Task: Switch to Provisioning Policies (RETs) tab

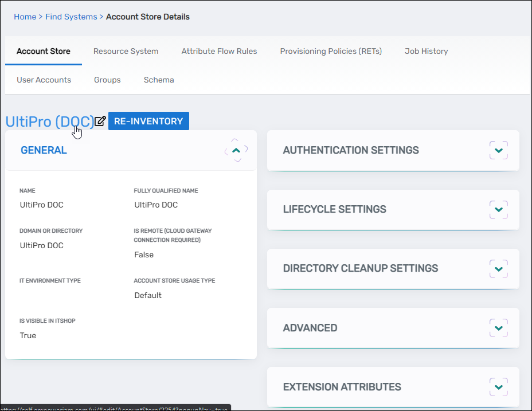Action: pyautogui.click(x=331, y=51)
